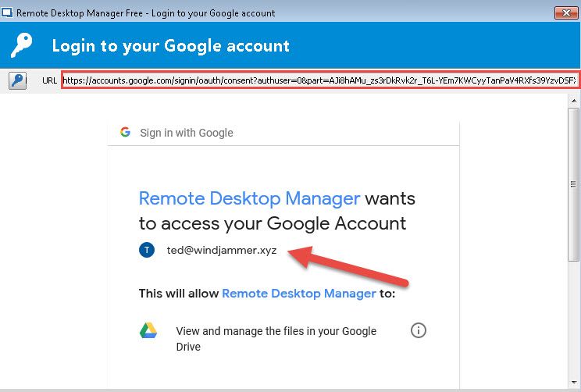Click the Google G logo

[125, 132]
